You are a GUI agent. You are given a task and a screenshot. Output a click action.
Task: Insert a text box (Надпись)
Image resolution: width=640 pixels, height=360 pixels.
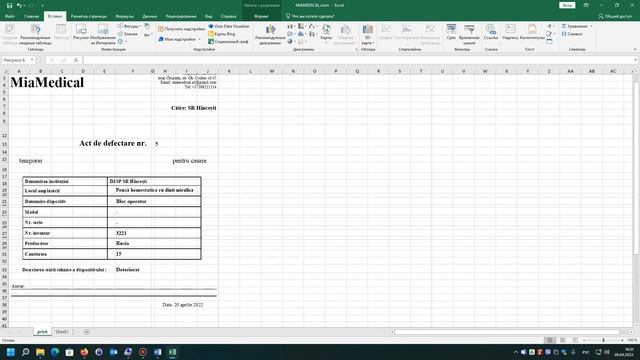point(510,32)
